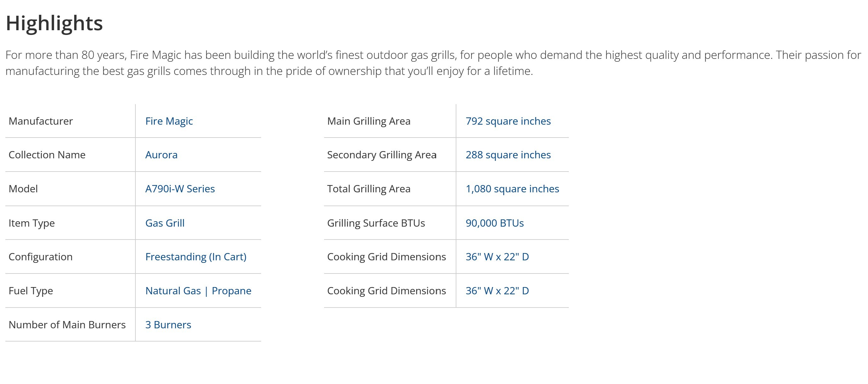Viewport: 868px width, 384px height.
Task: Open the 1,080 square inches link
Action: (512, 189)
